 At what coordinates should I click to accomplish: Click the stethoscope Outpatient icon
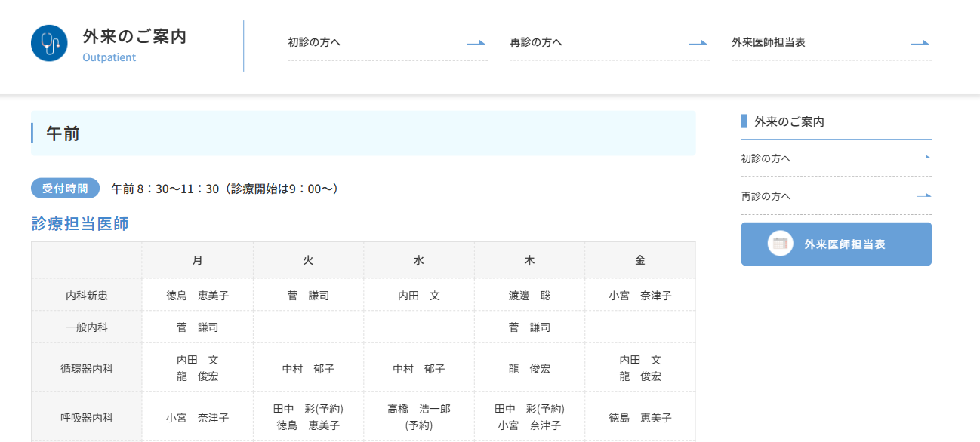(50, 43)
